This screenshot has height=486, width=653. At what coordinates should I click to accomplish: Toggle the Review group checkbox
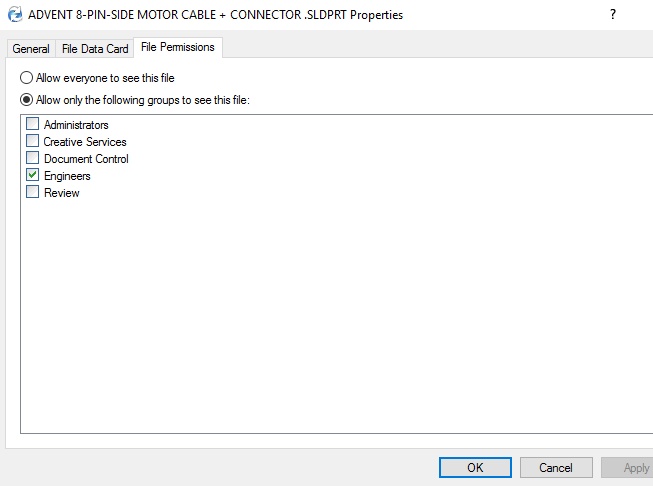(32, 192)
